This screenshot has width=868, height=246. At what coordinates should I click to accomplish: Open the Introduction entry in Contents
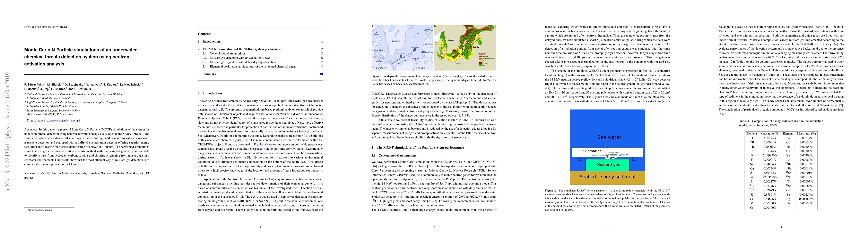[211, 41]
